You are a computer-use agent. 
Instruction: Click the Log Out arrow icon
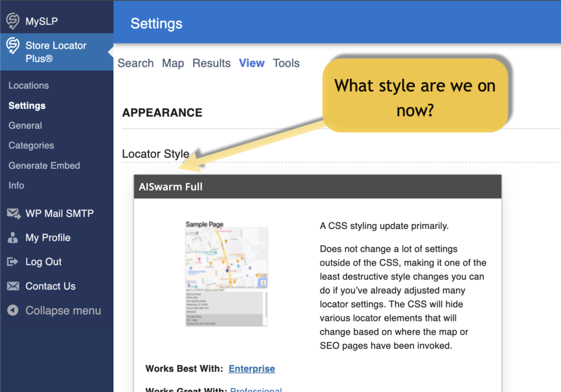[x=13, y=262]
